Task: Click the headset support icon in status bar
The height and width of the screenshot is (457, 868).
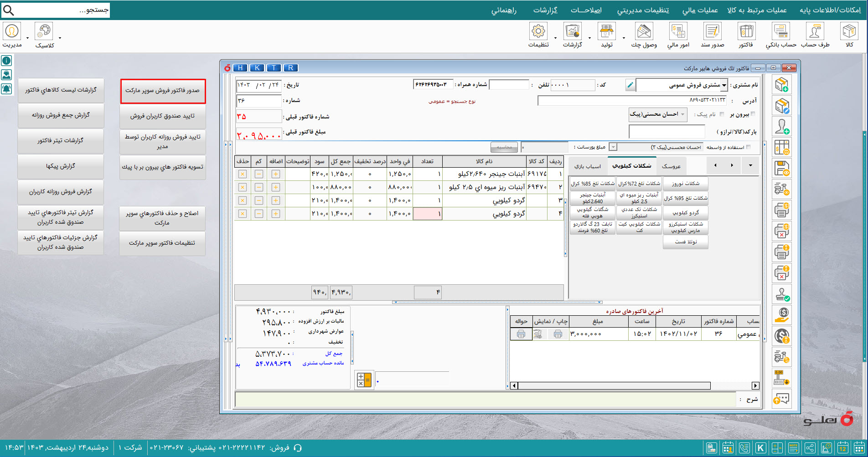Action: tap(298, 448)
